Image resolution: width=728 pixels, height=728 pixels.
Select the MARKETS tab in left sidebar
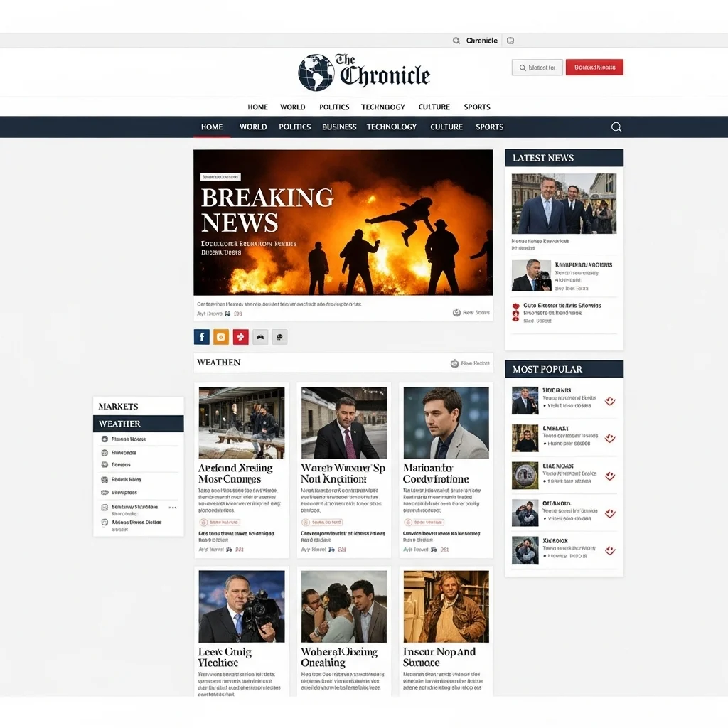[x=138, y=406]
